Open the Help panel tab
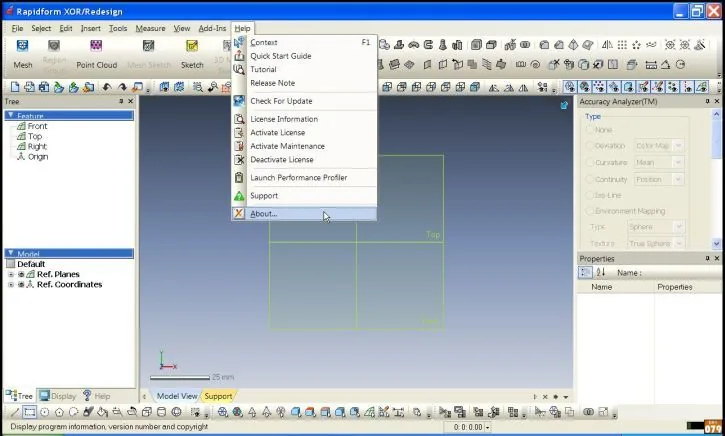The image size is (725, 436). coord(97,396)
